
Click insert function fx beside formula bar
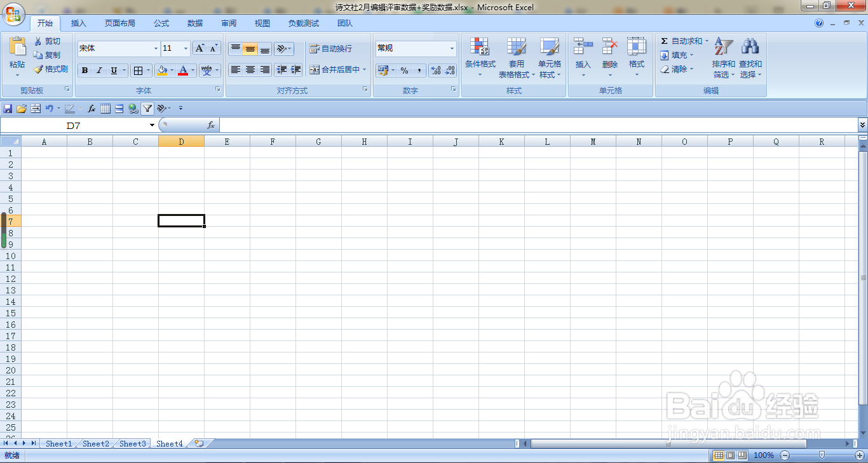(211, 126)
